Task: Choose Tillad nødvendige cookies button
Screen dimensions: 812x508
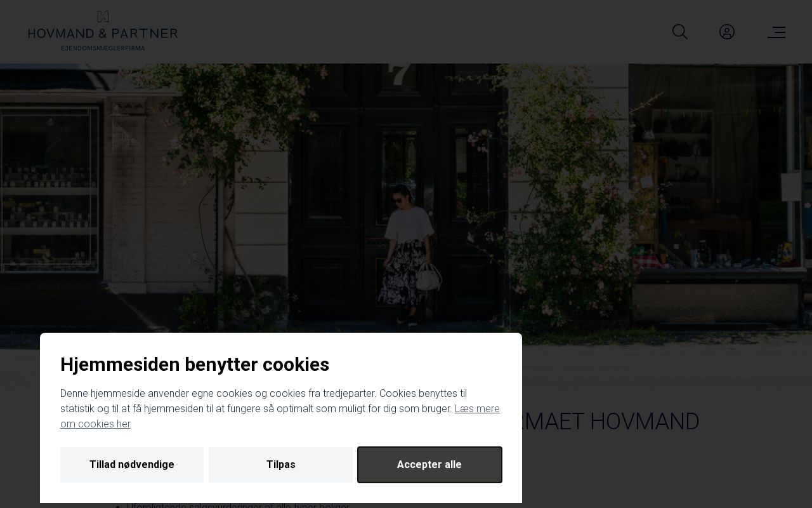Action: click(132, 465)
